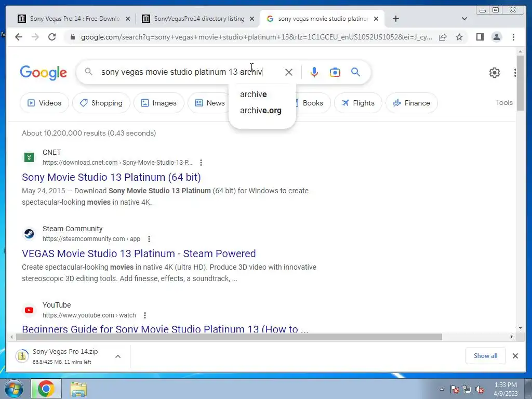Expand the Chrome tab search chevron
Viewport: 532px width, 399px height.
[464, 19]
